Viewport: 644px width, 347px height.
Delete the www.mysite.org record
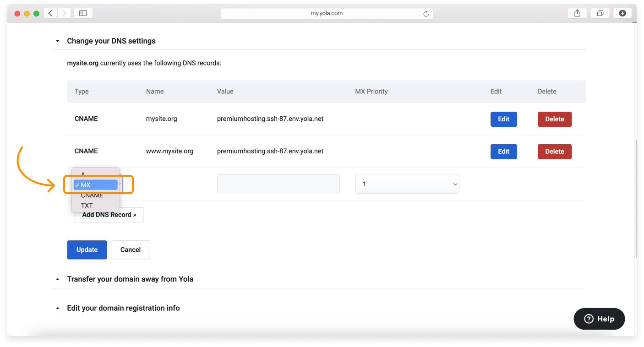coord(555,152)
